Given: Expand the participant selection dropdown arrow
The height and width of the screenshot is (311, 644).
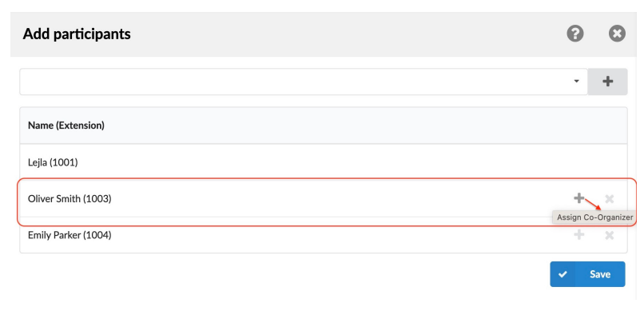Looking at the screenshot, I should click(x=576, y=82).
